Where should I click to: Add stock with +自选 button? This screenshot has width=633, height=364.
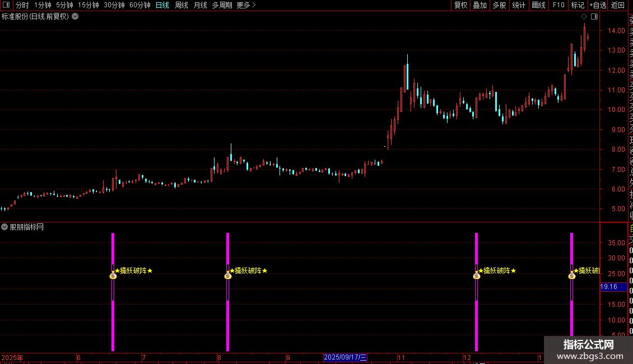[598, 5]
